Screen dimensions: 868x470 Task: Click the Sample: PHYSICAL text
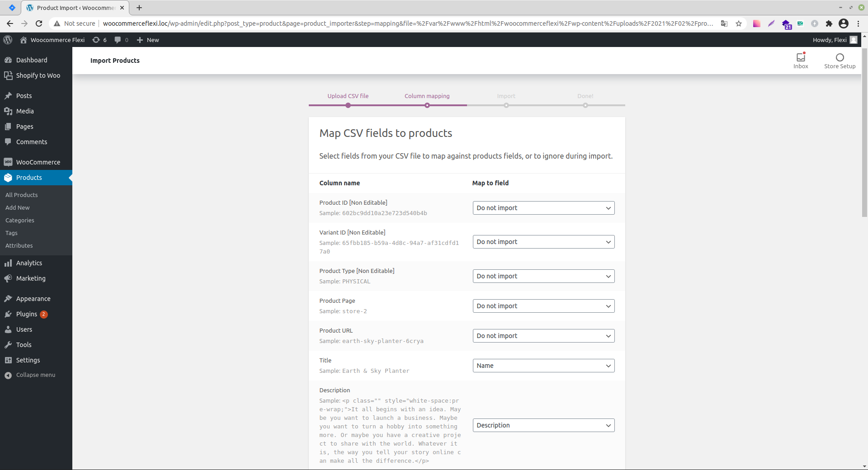[344, 282]
